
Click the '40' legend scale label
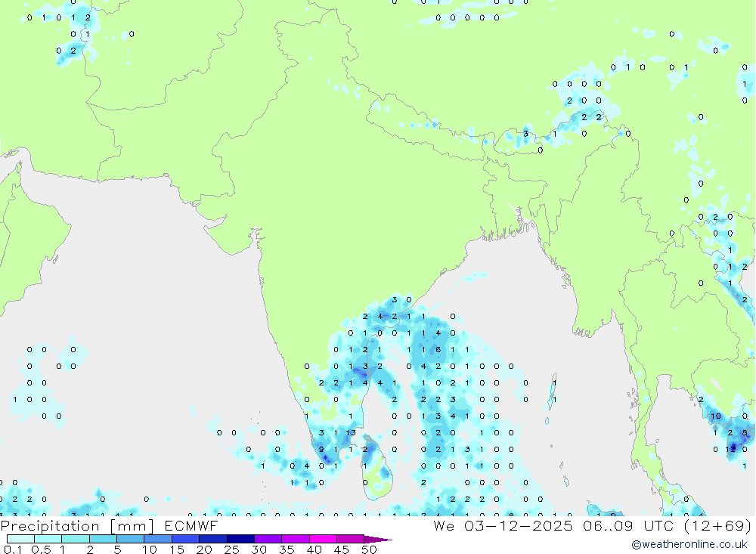click(314, 549)
